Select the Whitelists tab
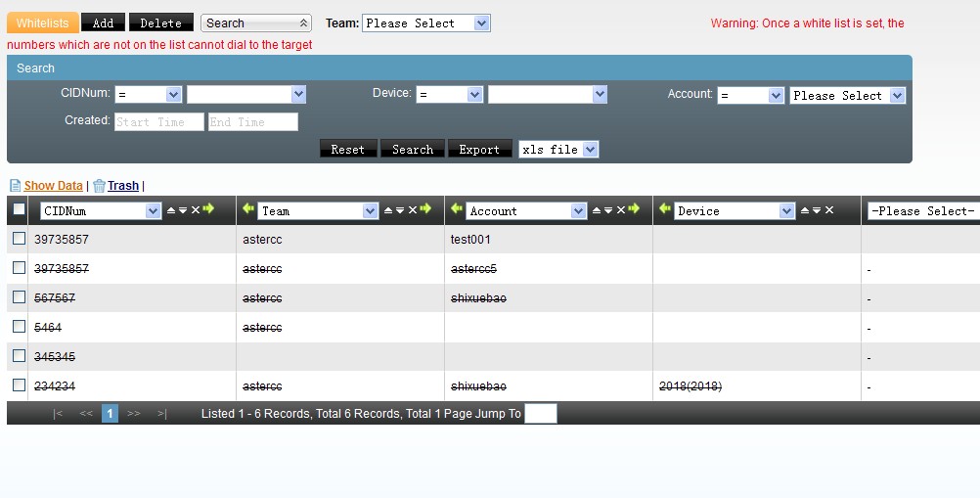 42,23
